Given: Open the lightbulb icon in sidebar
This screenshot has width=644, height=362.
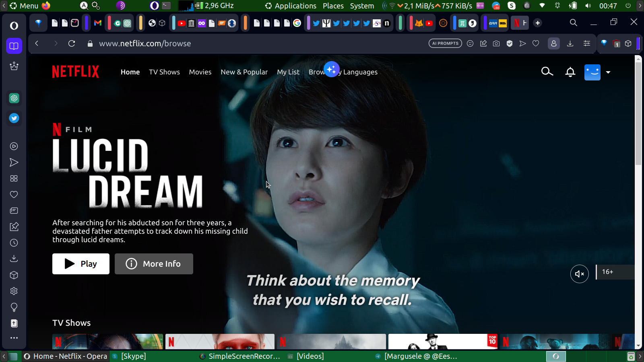Looking at the screenshot, I should click(14, 308).
